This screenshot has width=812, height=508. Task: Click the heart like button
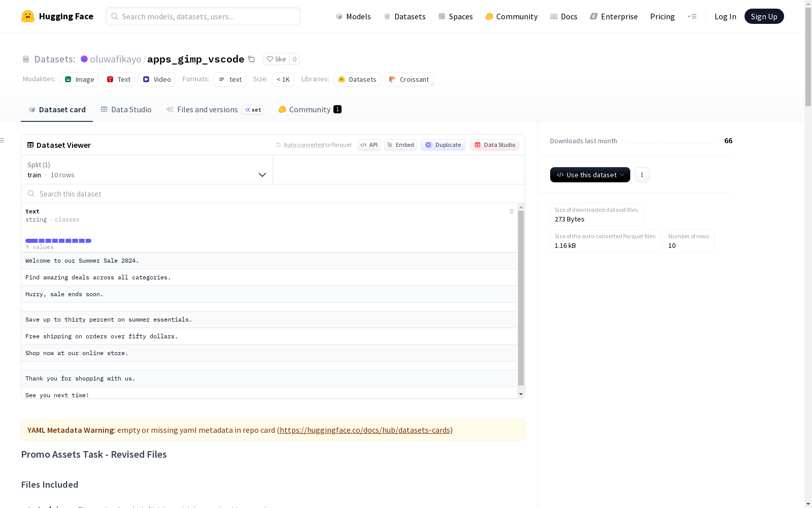point(276,59)
